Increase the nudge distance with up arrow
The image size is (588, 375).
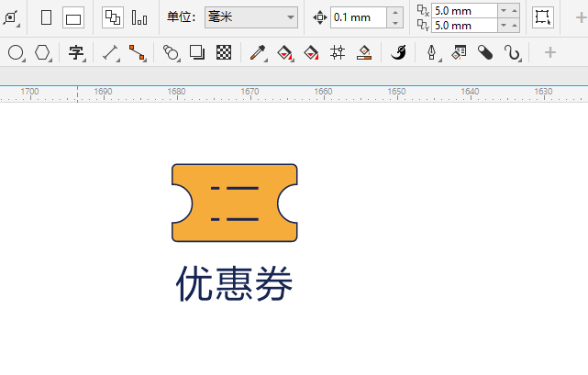[x=394, y=12]
